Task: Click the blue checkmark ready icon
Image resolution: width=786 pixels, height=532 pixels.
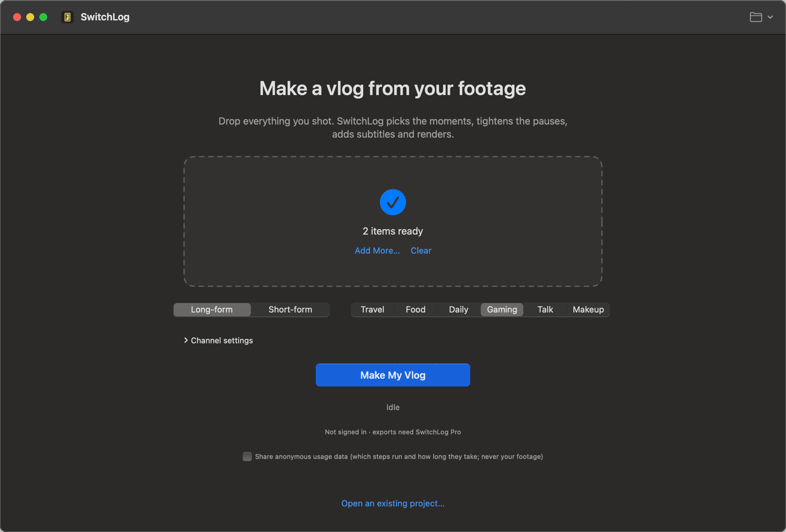Action: point(393,202)
